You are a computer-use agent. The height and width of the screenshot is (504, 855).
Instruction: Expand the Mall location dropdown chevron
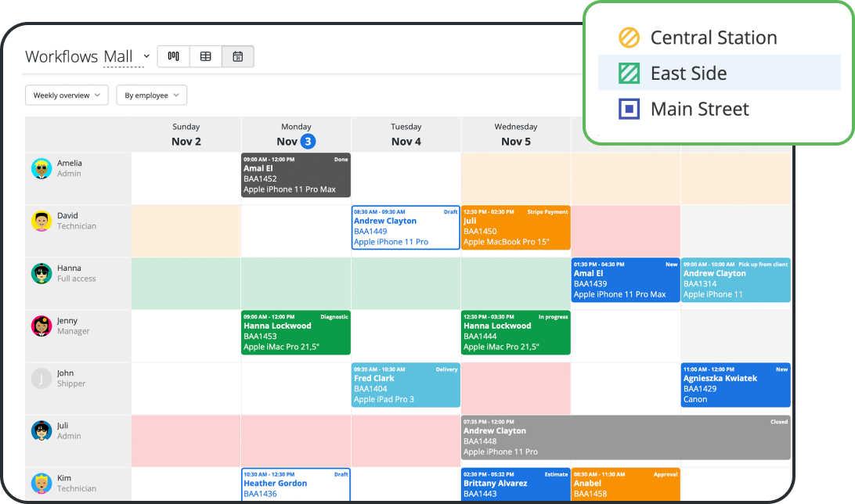(x=146, y=57)
